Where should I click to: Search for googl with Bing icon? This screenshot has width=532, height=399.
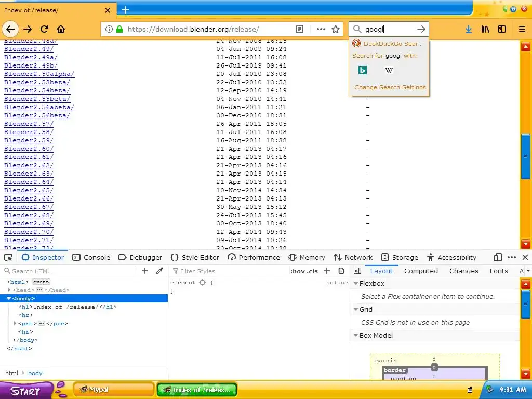point(362,70)
